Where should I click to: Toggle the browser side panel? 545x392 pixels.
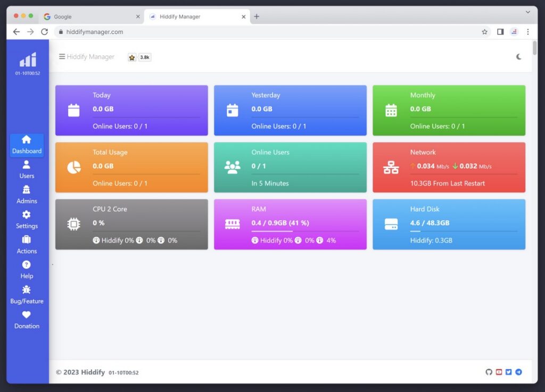coord(500,32)
